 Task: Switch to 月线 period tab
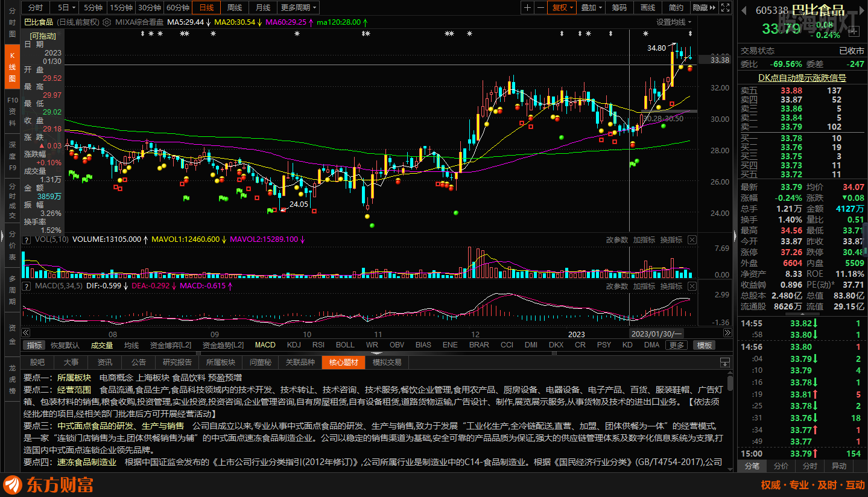(262, 8)
